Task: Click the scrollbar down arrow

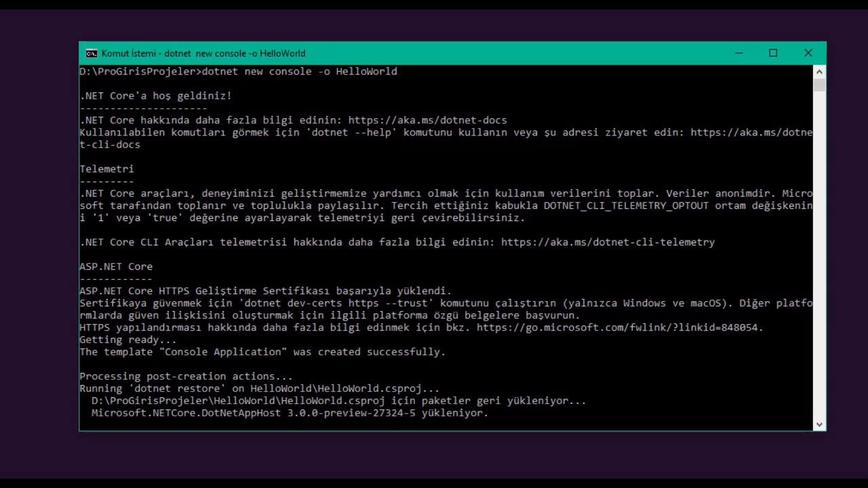Action: coord(819,424)
